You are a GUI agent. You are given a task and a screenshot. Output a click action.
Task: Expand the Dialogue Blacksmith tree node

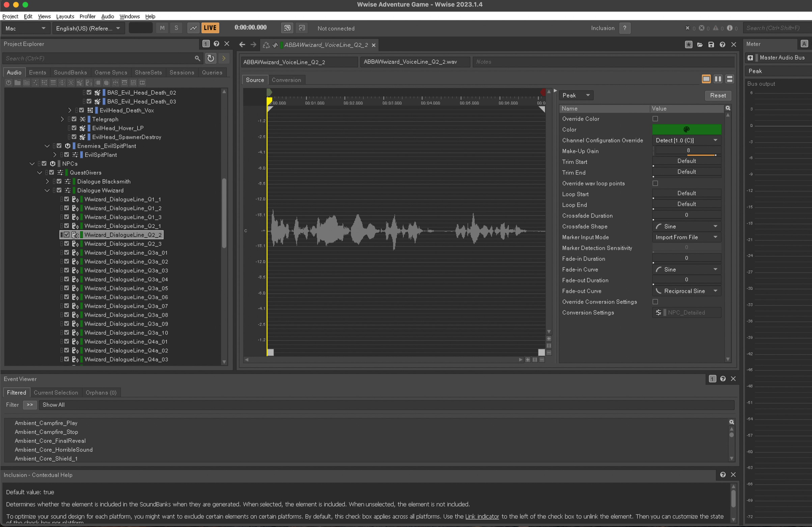[47, 181]
